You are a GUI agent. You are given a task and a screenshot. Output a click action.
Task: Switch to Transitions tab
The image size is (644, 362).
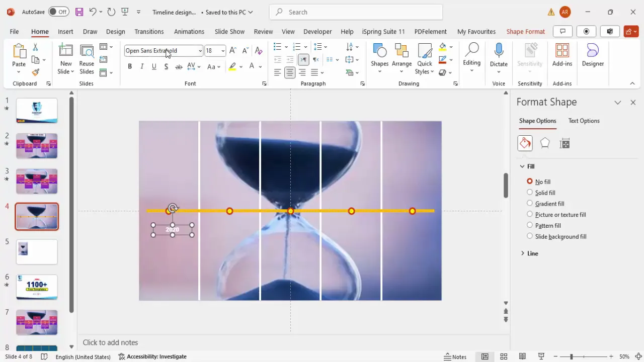point(149,31)
